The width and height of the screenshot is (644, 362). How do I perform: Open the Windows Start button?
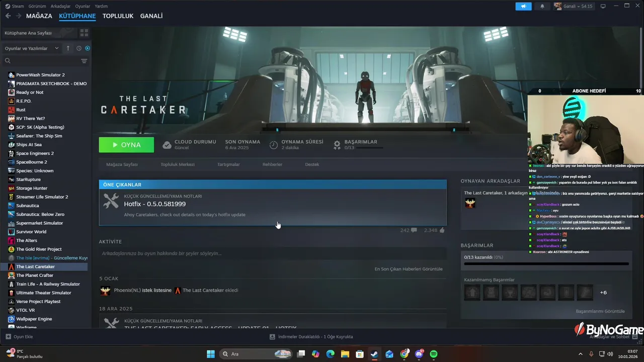pyautogui.click(x=211, y=354)
